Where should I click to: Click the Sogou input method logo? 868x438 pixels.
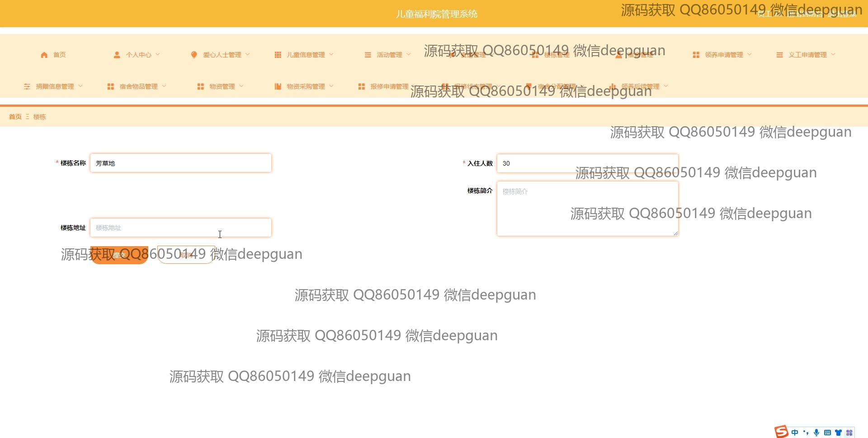(781, 432)
